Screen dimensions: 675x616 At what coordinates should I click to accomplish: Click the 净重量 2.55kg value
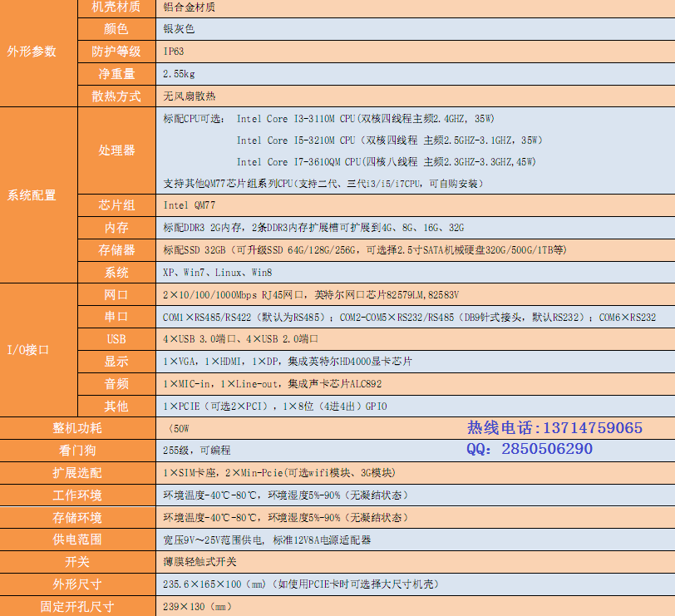click(180, 74)
